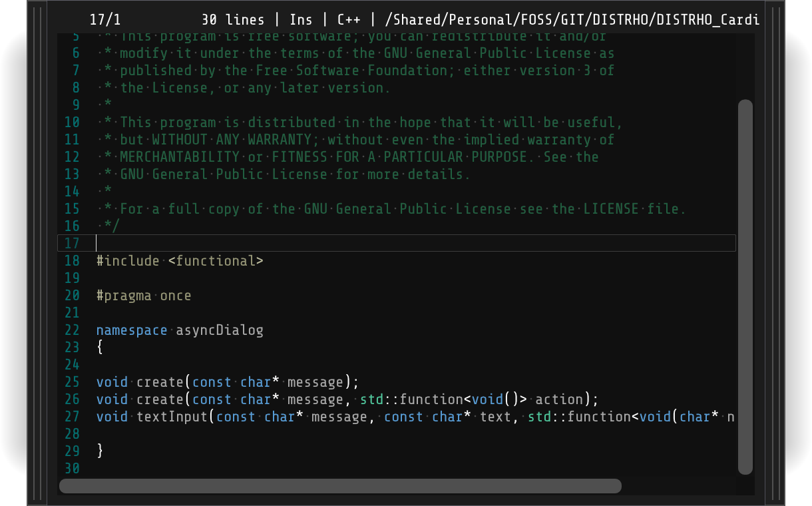Screen dimensions: 812x506
Task: Click the C++ language indicator
Action: click(x=349, y=20)
